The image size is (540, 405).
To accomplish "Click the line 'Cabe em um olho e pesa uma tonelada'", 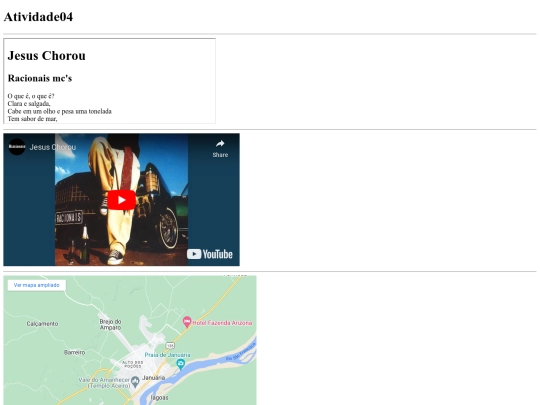I will 60,111.
